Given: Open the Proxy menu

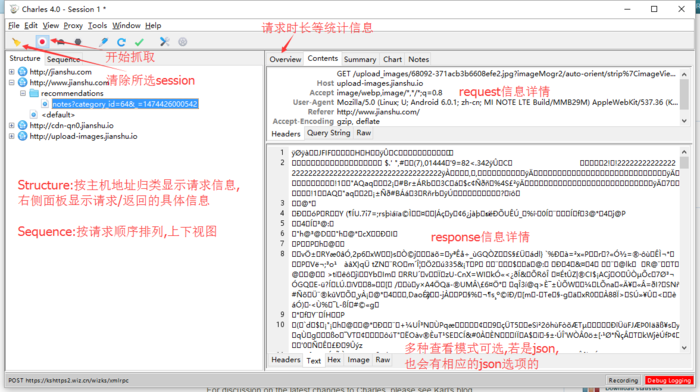Looking at the screenshot, I should pos(73,25).
